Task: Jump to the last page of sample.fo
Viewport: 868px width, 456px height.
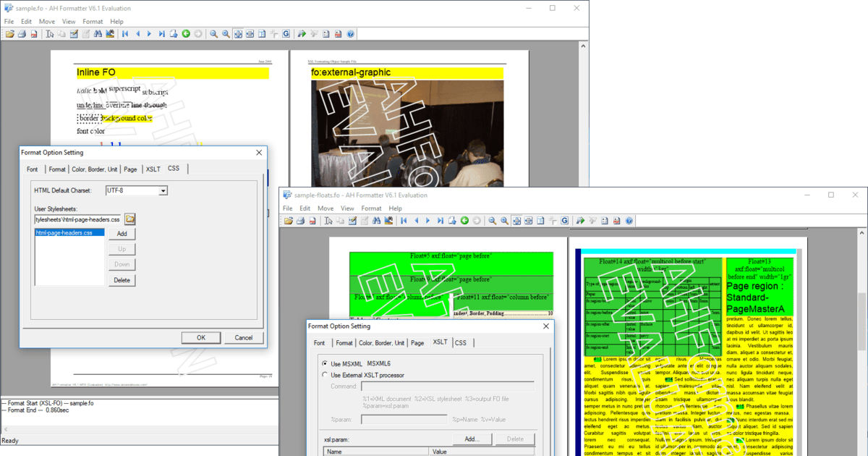Action: [x=161, y=34]
